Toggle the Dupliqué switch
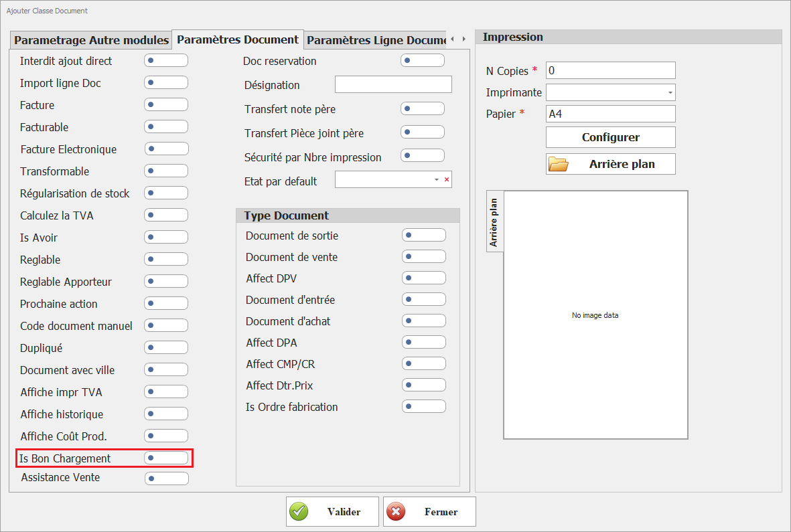The width and height of the screenshot is (791, 532). (x=166, y=347)
